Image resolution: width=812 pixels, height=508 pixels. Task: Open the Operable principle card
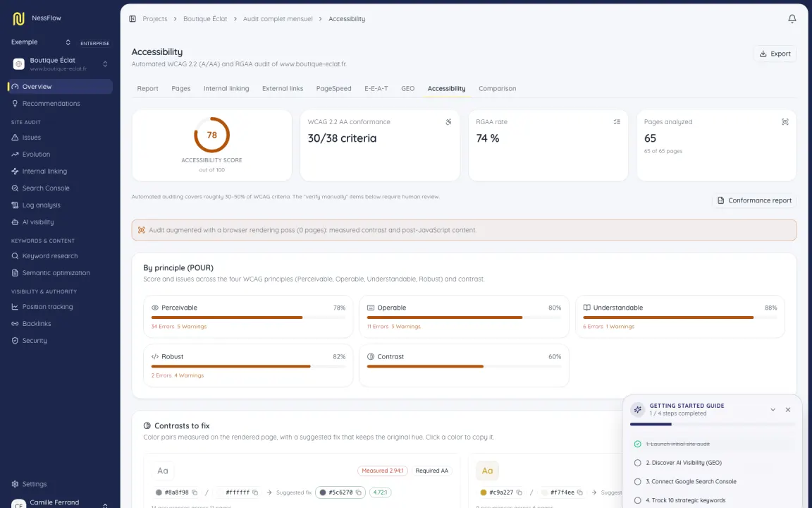(464, 317)
